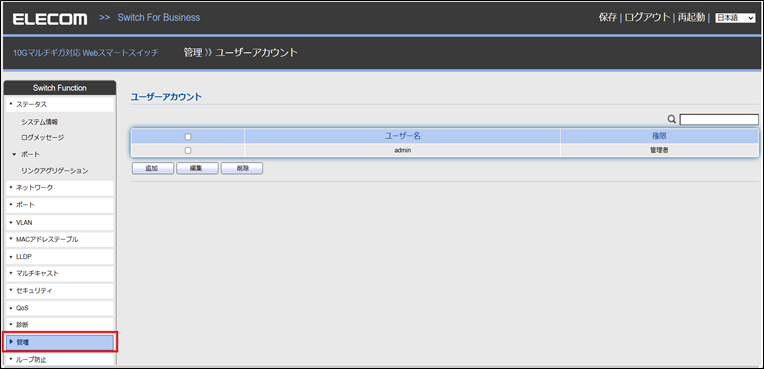Select the highlighted 管理 menu item
This screenshot has height=369, width=764.
click(59, 343)
